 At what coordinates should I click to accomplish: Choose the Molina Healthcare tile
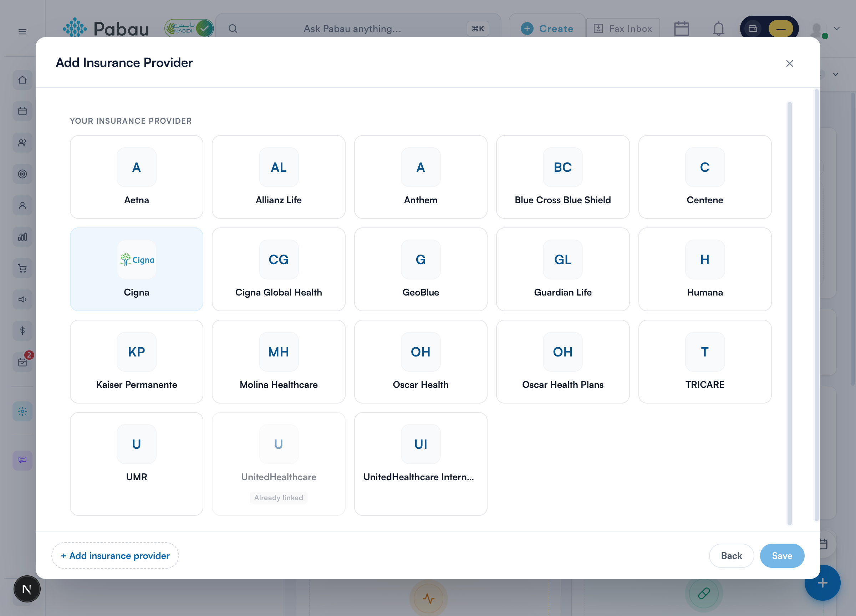click(279, 361)
